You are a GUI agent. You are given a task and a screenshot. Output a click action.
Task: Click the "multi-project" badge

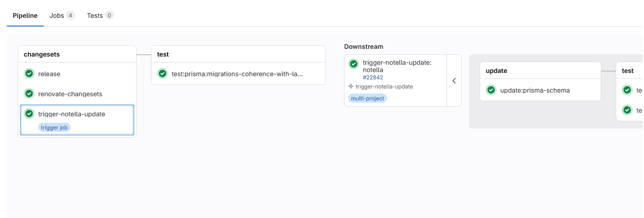coord(367,99)
